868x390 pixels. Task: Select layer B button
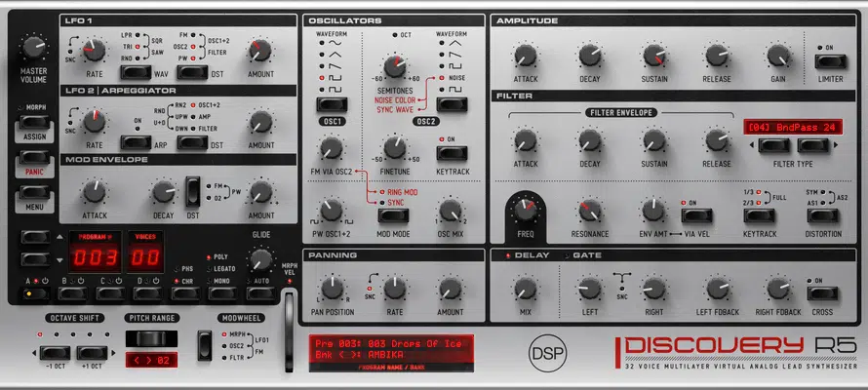pos(72,293)
